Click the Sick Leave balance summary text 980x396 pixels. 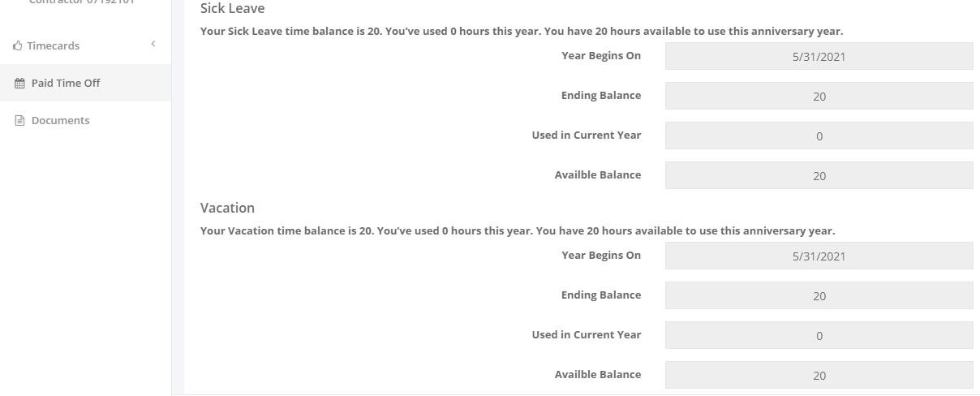(x=522, y=32)
